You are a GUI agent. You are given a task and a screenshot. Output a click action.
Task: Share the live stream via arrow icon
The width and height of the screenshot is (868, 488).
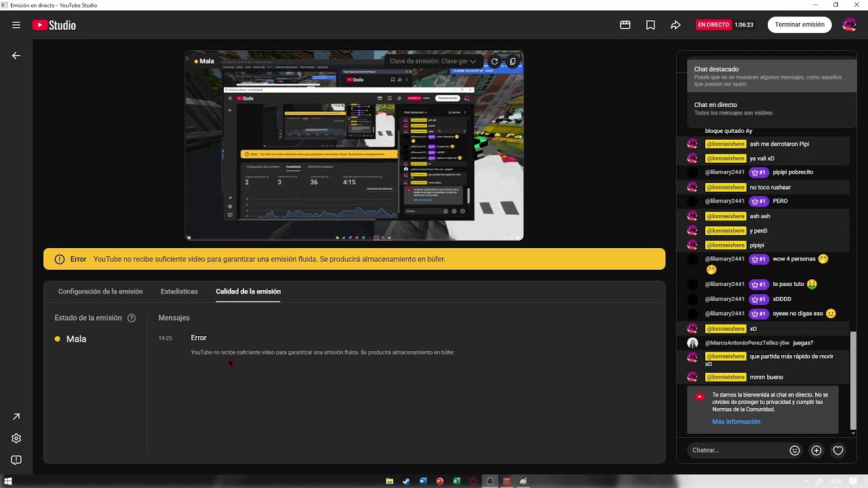675,25
